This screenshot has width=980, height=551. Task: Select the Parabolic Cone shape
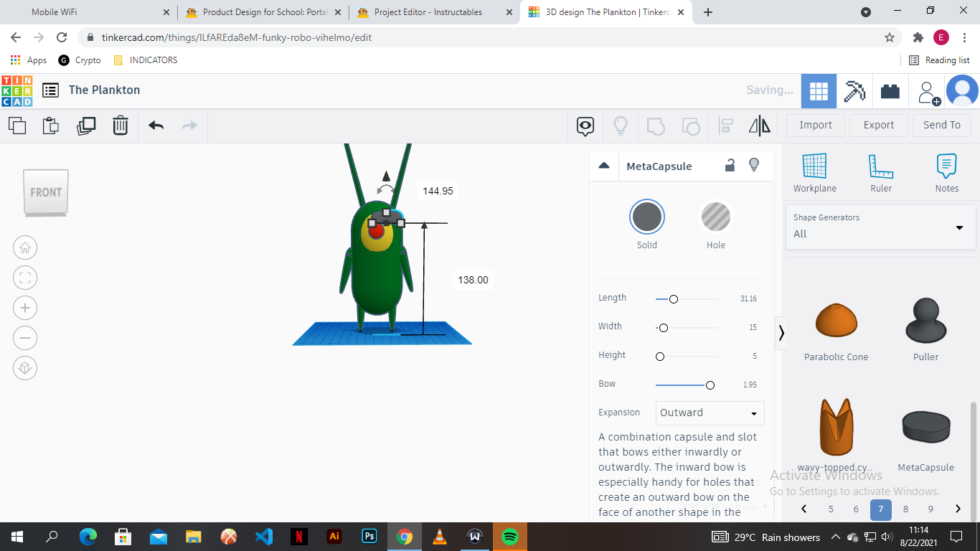836,321
